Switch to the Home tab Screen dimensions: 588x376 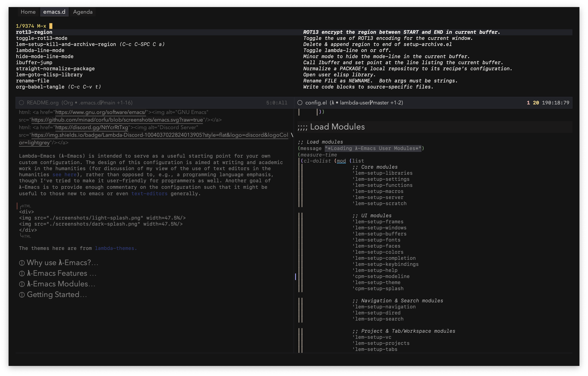(x=28, y=12)
